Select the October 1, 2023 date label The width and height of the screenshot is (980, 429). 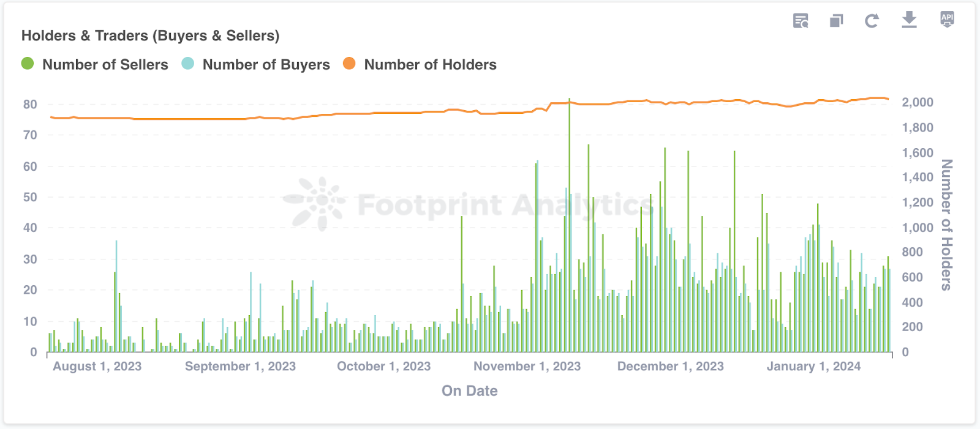383,367
